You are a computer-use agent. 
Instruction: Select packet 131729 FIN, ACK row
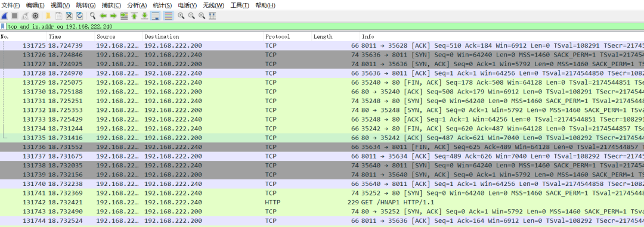pyautogui.click(x=322, y=82)
